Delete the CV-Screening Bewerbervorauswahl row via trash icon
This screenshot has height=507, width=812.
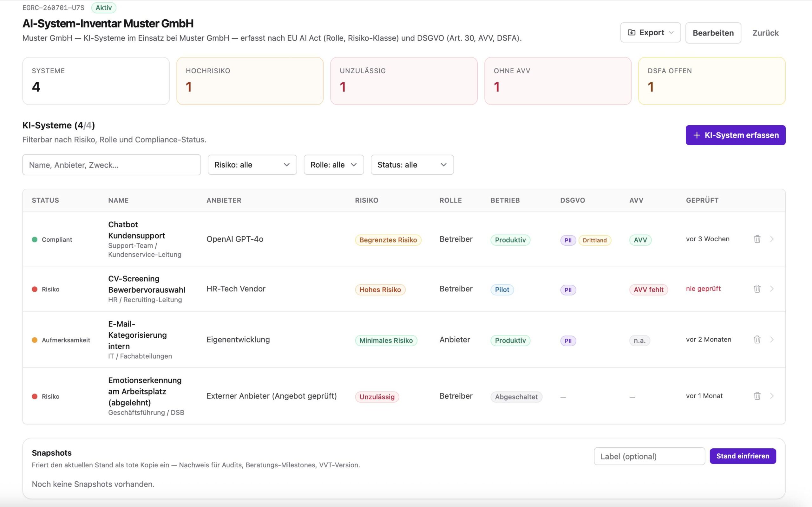[x=757, y=289]
